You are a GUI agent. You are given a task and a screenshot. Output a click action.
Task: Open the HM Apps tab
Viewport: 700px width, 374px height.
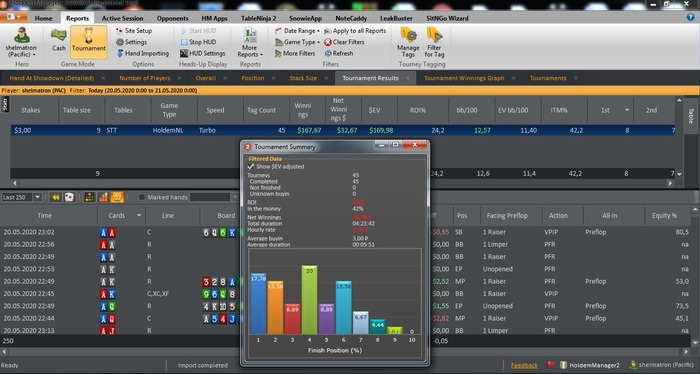click(214, 18)
